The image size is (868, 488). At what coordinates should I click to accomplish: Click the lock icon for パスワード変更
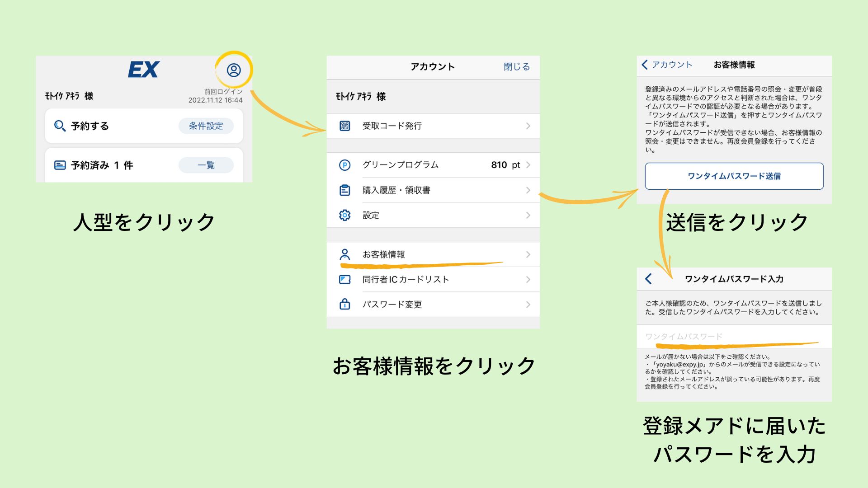[x=345, y=304]
